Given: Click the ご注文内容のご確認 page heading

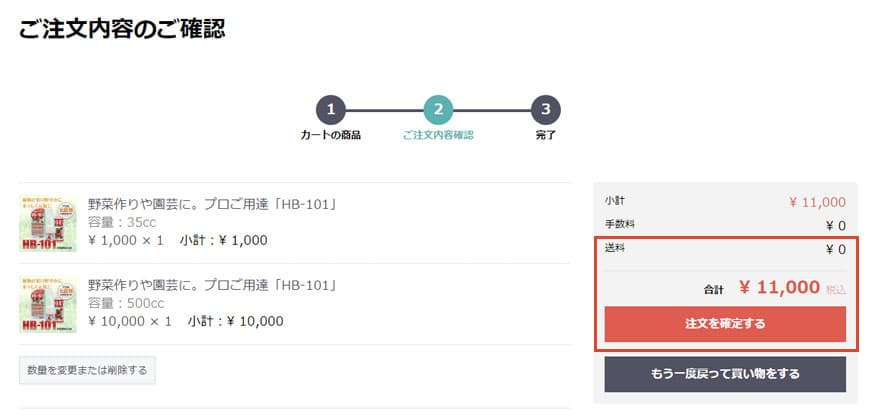Looking at the screenshot, I should coord(122,29).
